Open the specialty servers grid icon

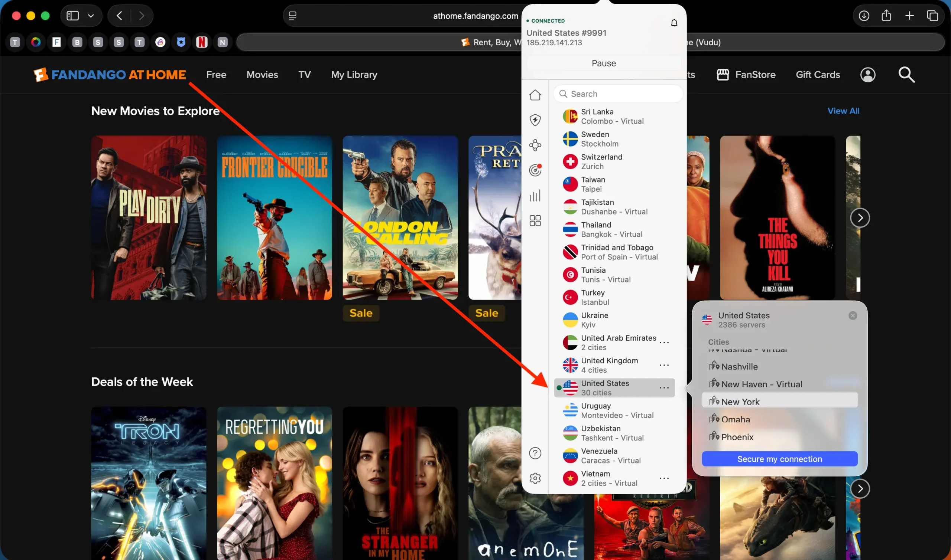tap(535, 220)
